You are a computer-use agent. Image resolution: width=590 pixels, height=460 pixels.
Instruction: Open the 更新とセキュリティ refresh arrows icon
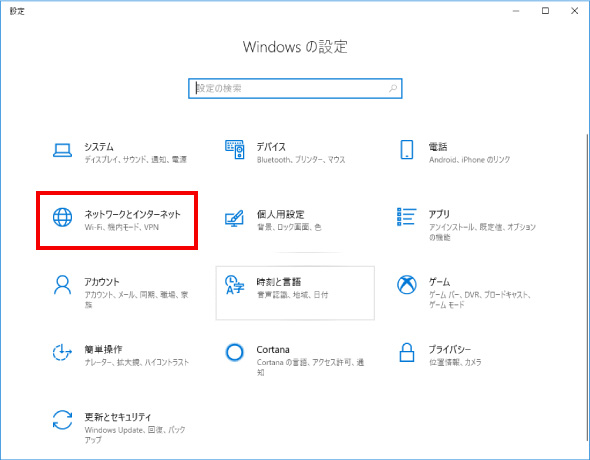tap(62, 420)
